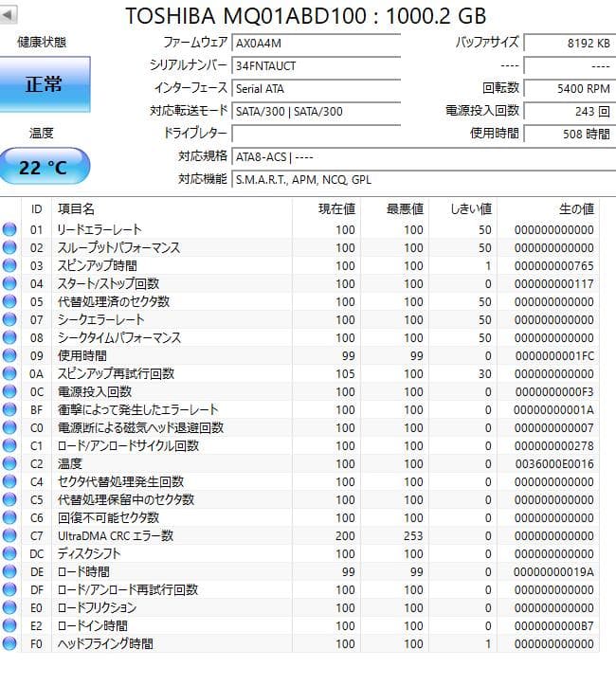616x686 pixels.
Task: Click status orb for ID C5 row
Action: pyautogui.click(x=9, y=499)
